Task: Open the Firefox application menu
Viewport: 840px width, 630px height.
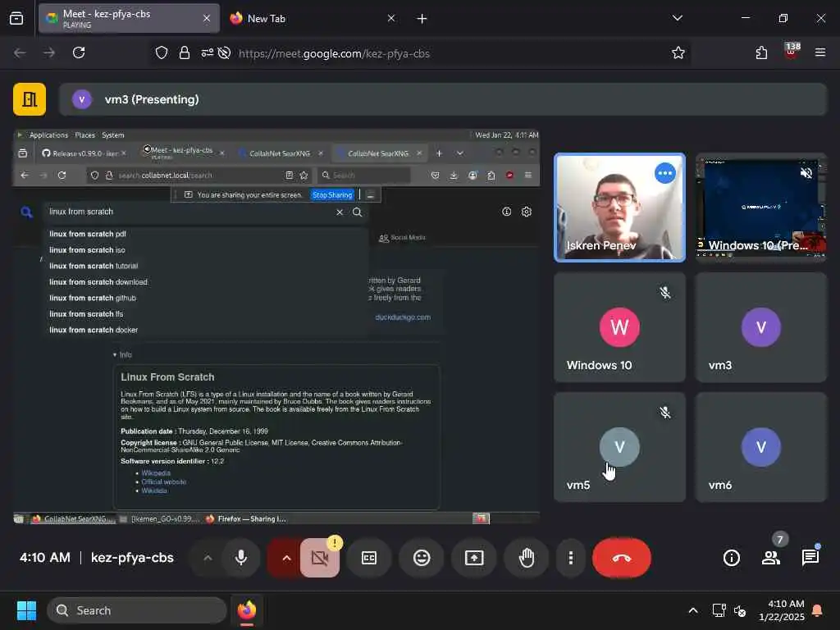Action: (820, 52)
